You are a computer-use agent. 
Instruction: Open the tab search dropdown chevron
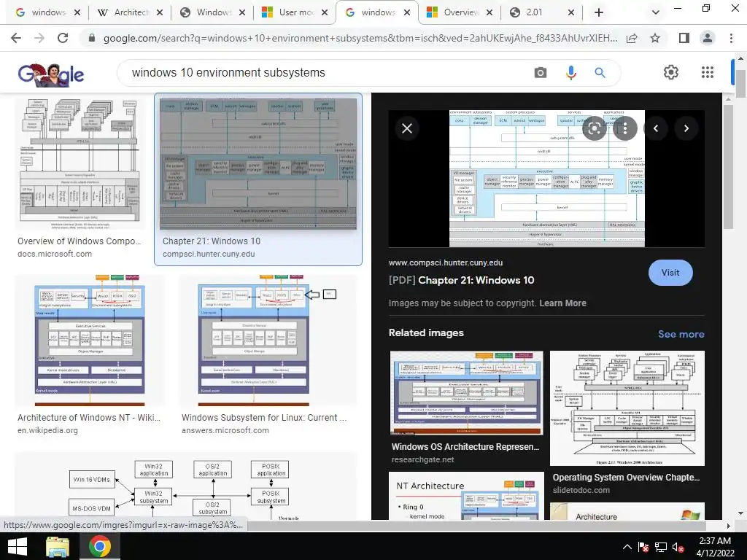pyautogui.click(x=656, y=12)
